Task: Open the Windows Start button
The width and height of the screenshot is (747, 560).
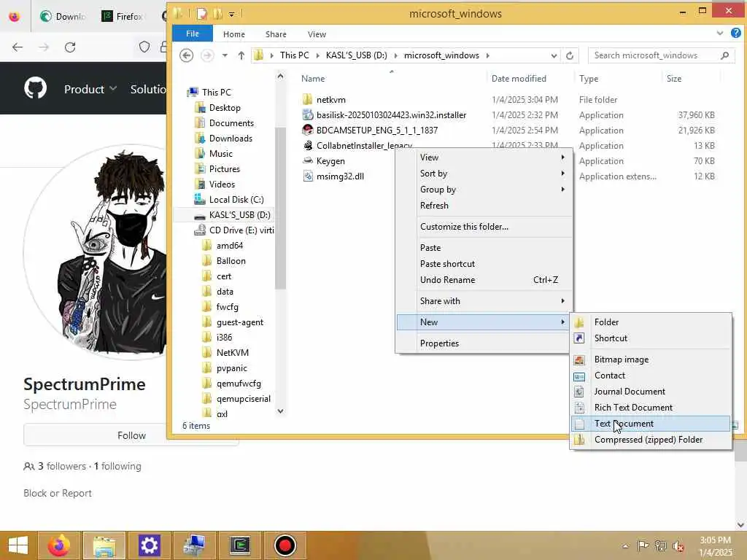Action: [18, 545]
